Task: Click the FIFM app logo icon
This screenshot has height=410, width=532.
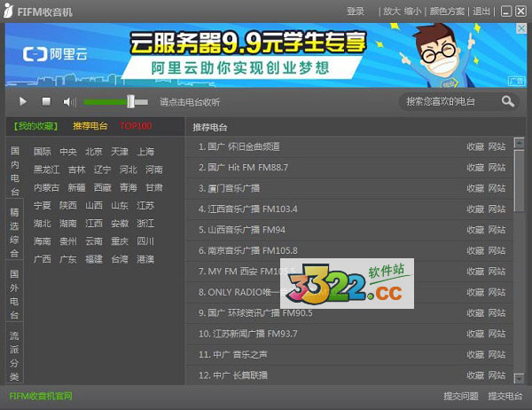Action: [9, 11]
